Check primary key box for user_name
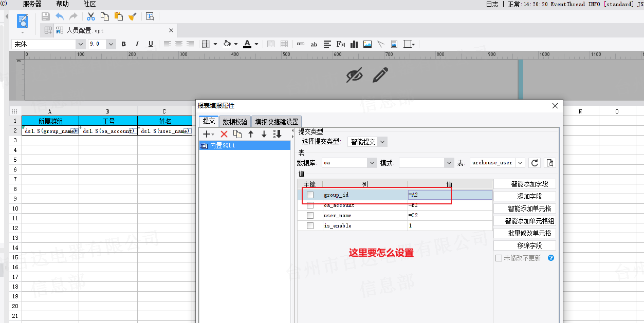The height and width of the screenshot is (323, 644). 310,216
